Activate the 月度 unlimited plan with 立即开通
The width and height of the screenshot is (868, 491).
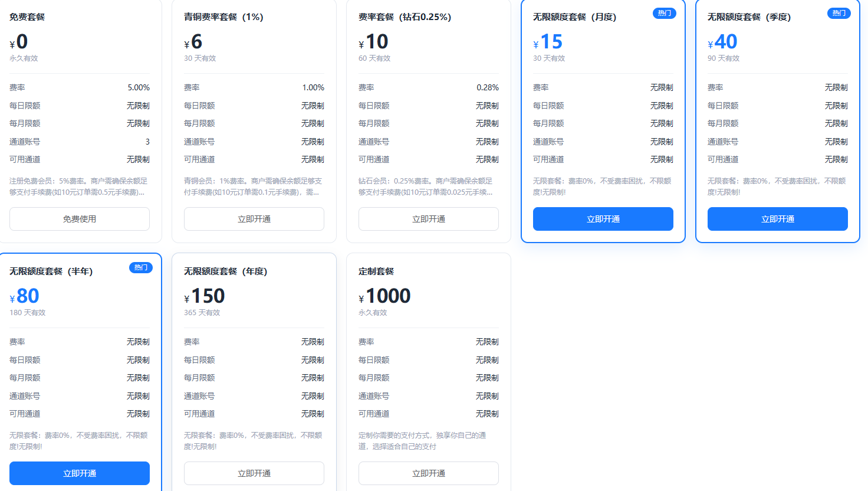(x=603, y=219)
